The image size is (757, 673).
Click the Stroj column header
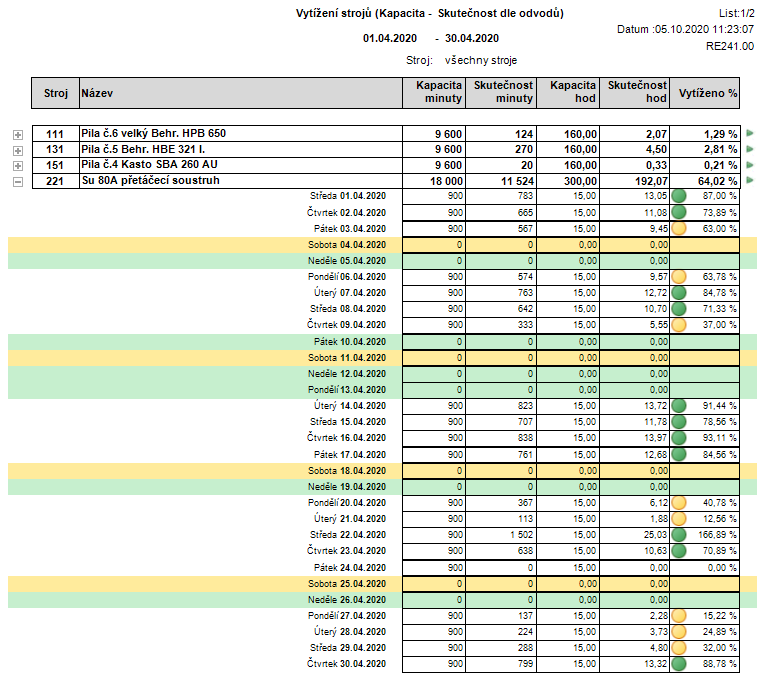[x=55, y=93]
